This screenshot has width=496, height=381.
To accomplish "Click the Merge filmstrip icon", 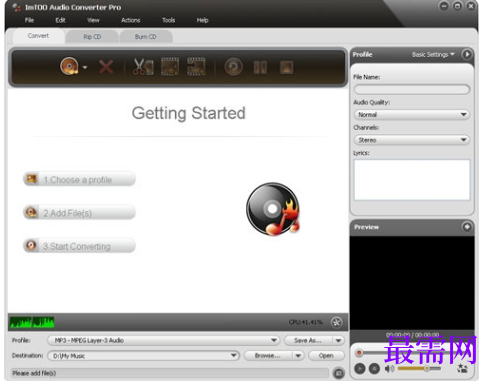I will 196,66.
